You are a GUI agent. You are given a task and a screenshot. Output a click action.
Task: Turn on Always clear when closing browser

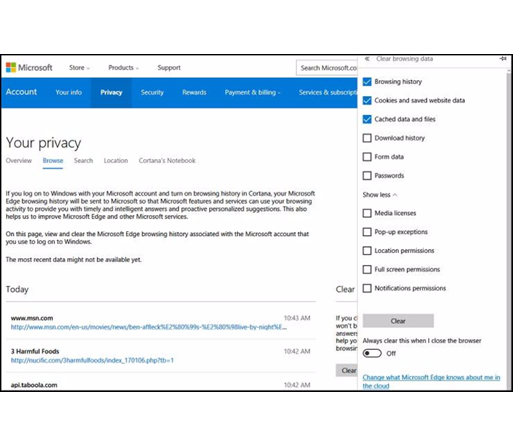tap(372, 353)
